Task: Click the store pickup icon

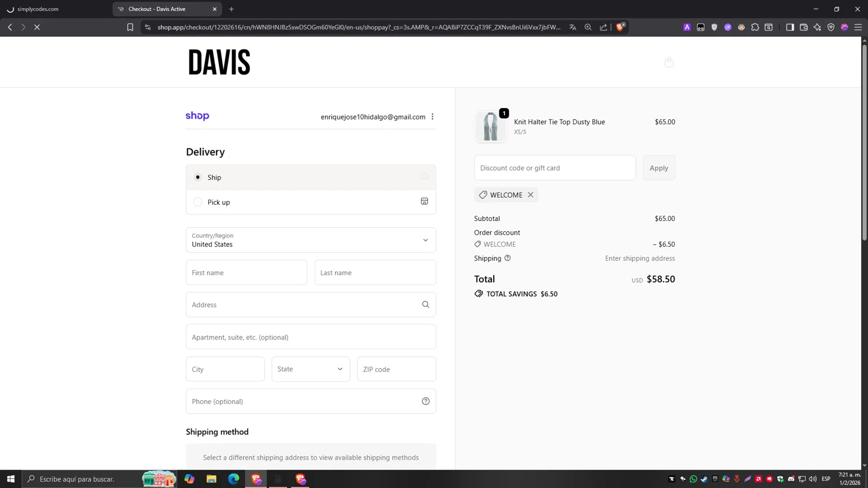Action: click(x=424, y=201)
